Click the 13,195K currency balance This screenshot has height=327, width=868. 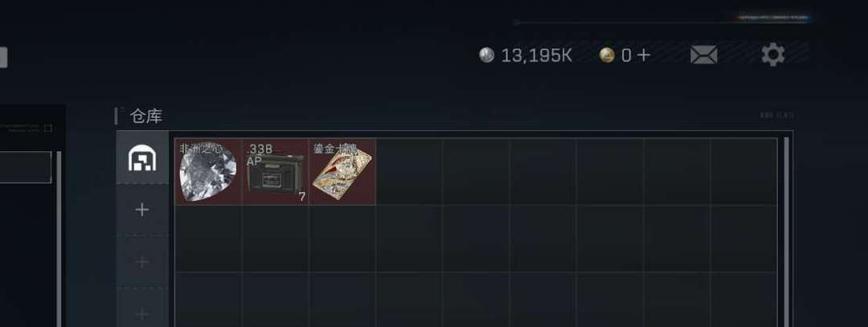point(536,55)
